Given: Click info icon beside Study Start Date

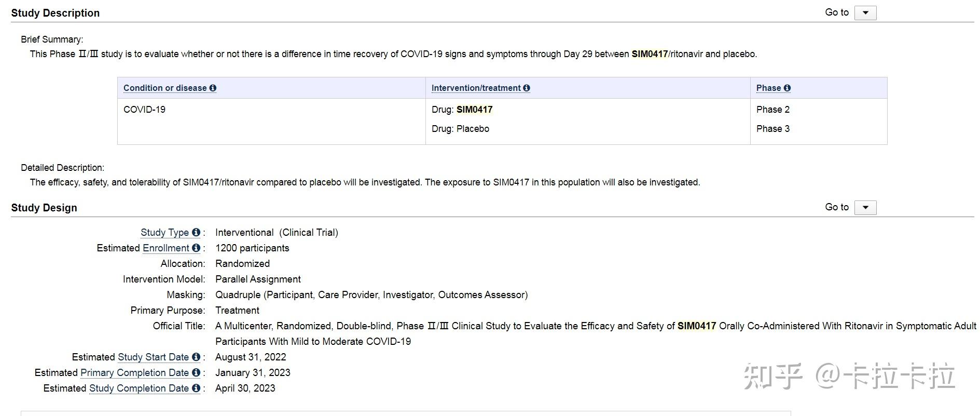Looking at the screenshot, I should coord(196,357).
